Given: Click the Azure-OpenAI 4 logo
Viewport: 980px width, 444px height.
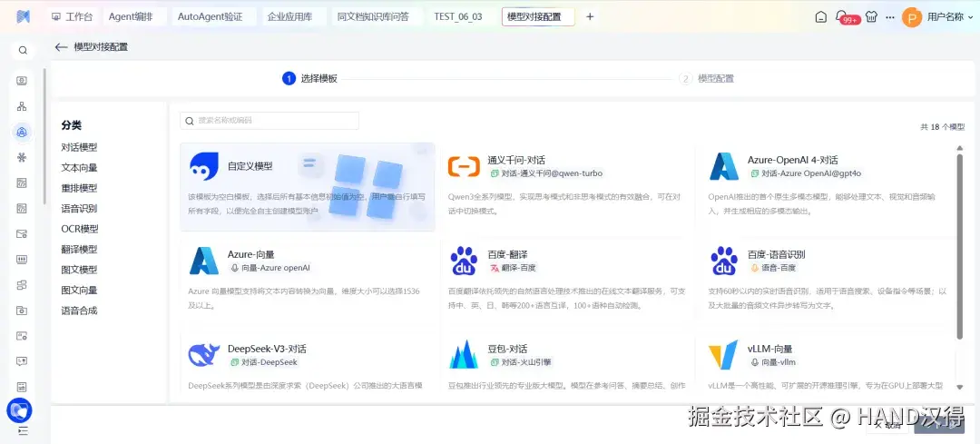Looking at the screenshot, I should pos(724,166).
